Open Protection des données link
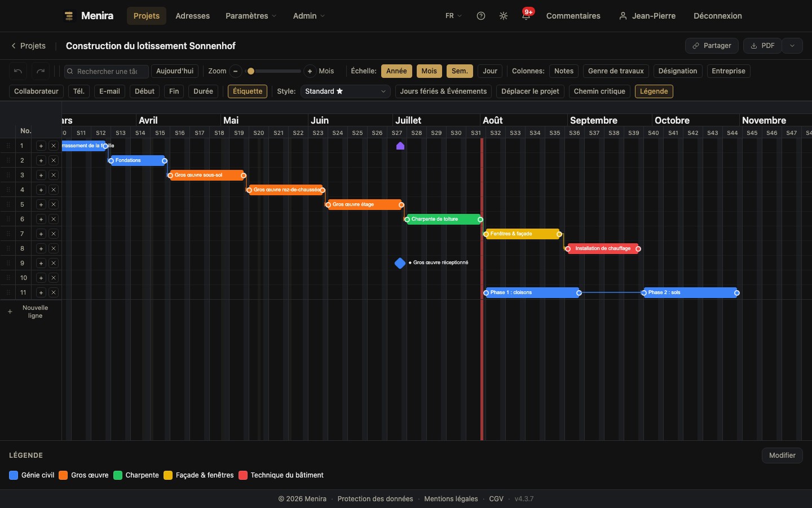 [x=375, y=499]
